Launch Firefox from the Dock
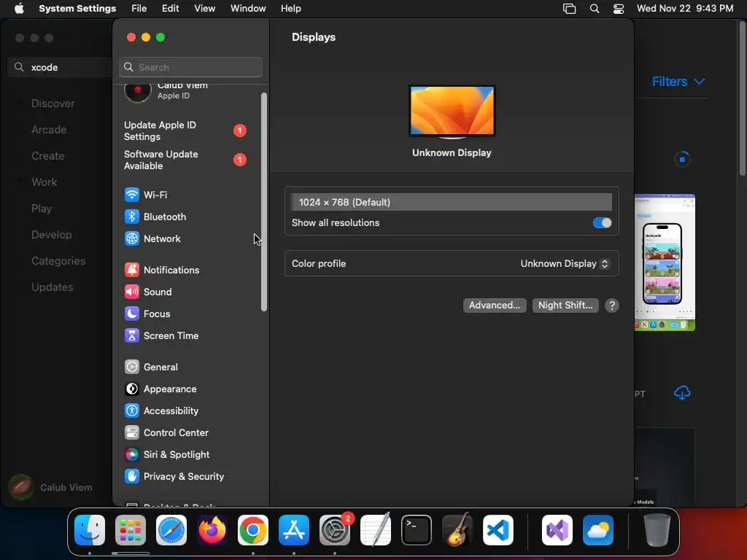The width and height of the screenshot is (747, 560). point(212,530)
